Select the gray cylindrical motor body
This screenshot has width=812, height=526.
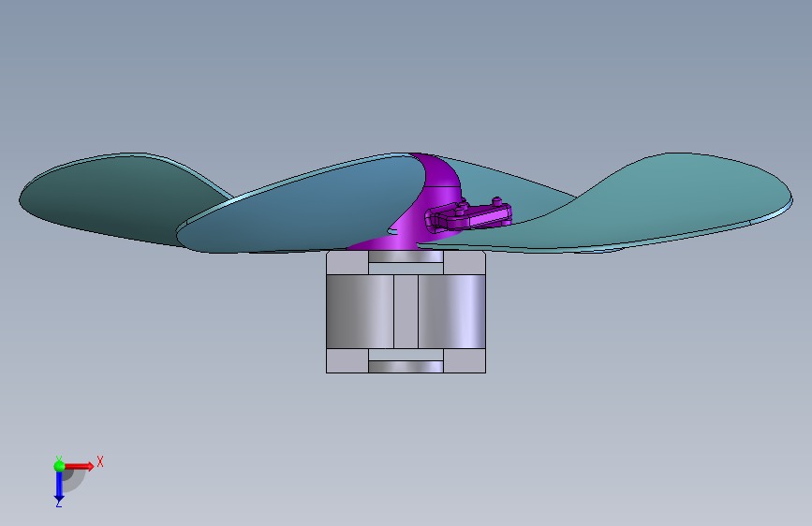tap(406, 312)
